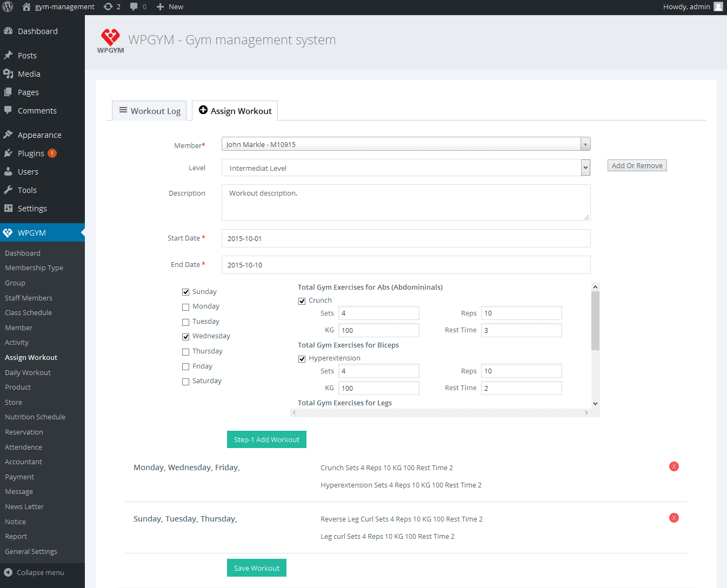Toggle the Hyperextension exercise checkbox
Screen dimensions: 727x588
[302, 359]
